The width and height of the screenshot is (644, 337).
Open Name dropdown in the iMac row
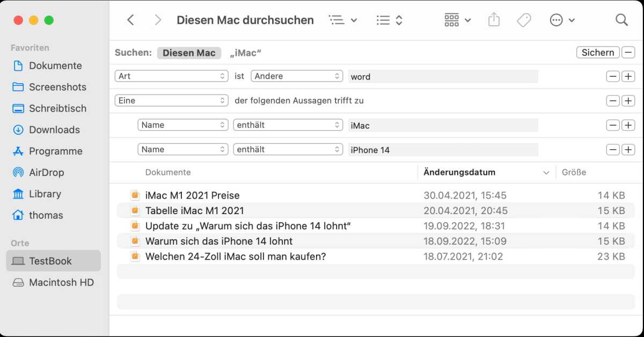(183, 125)
